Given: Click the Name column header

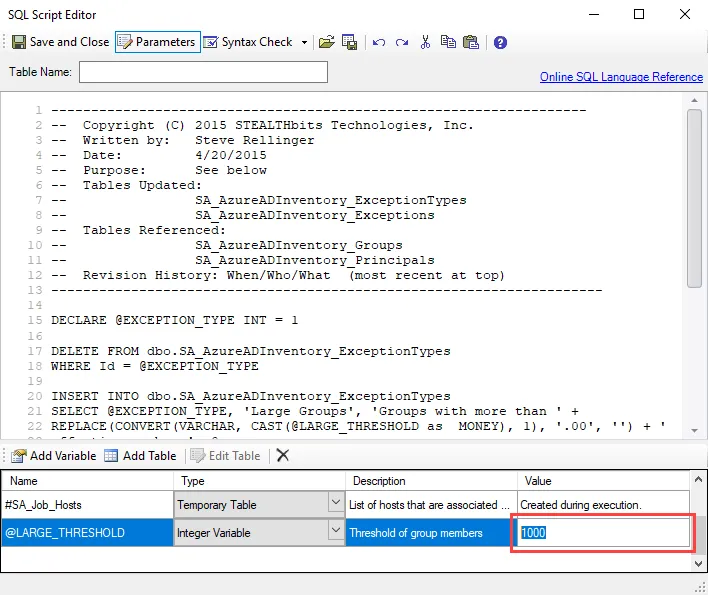Looking at the screenshot, I should (x=87, y=481).
